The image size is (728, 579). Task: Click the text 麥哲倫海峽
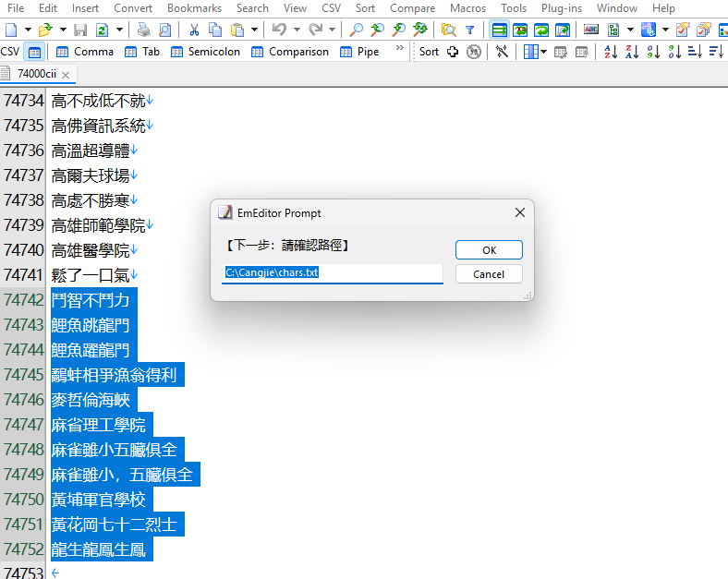(91, 400)
